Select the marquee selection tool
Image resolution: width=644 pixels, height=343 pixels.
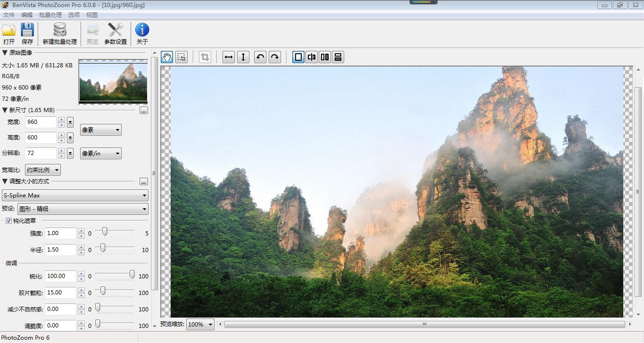click(182, 57)
